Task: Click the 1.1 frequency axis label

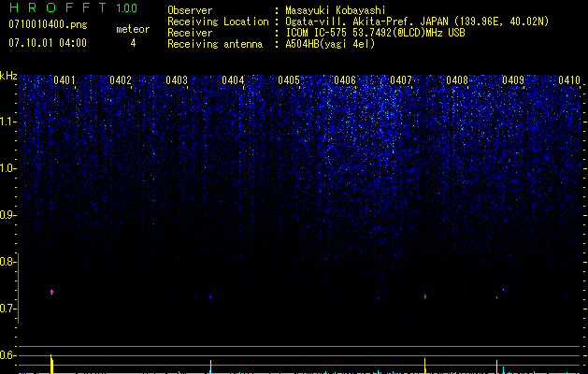Action: click(7, 122)
